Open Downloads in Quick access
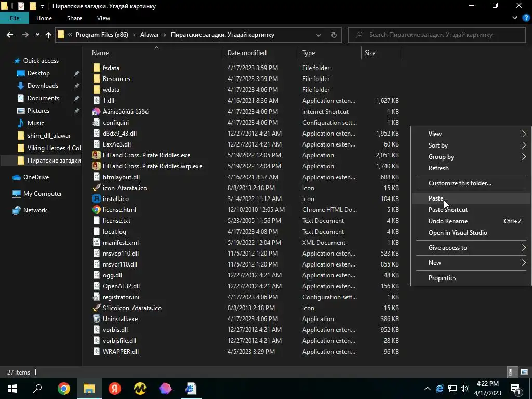 click(x=43, y=86)
